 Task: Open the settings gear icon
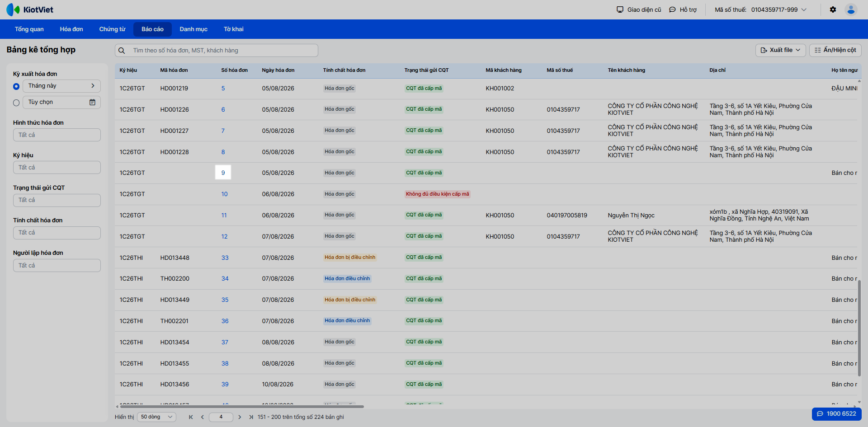click(x=833, y=9)
